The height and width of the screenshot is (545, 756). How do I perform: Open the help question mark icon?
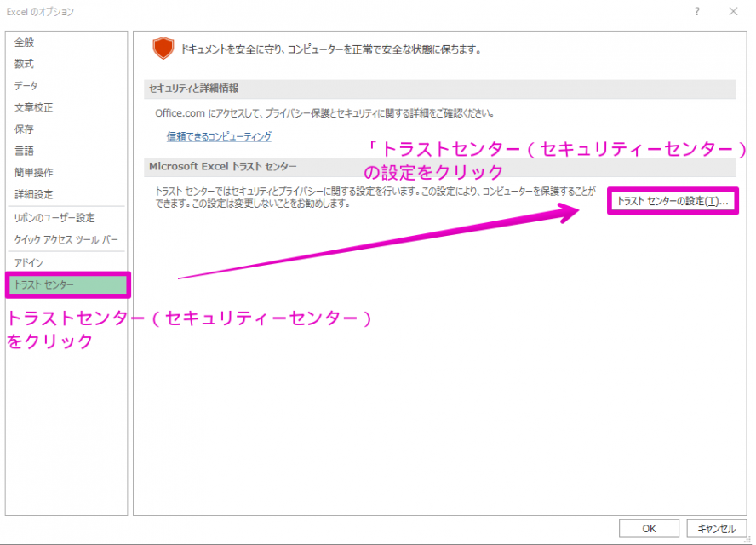click(697, 12)
